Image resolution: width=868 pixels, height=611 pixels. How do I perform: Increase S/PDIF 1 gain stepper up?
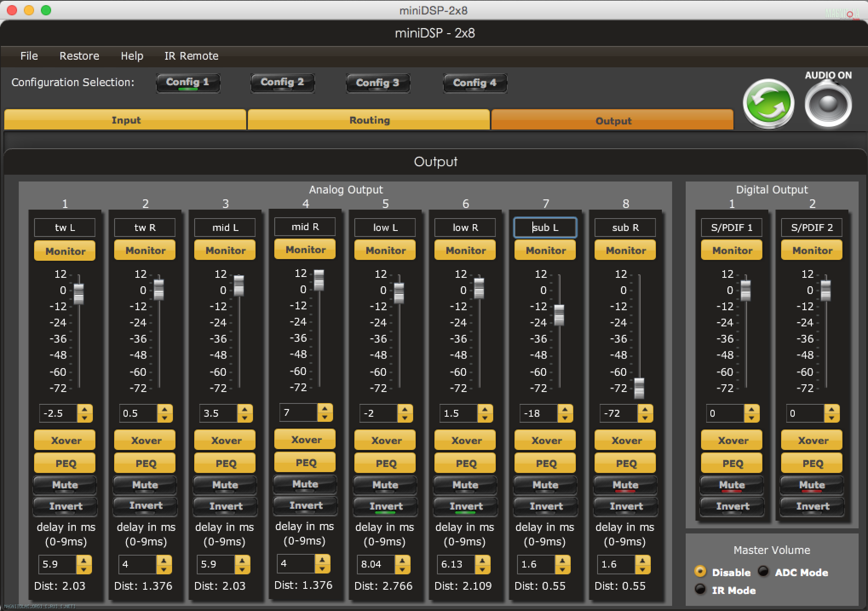tap(751, 409)
